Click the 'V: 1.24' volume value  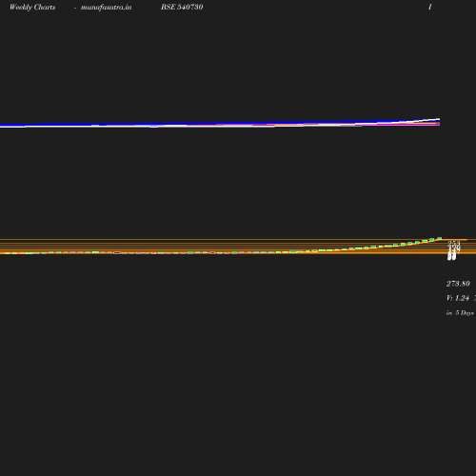coord(458,298)
